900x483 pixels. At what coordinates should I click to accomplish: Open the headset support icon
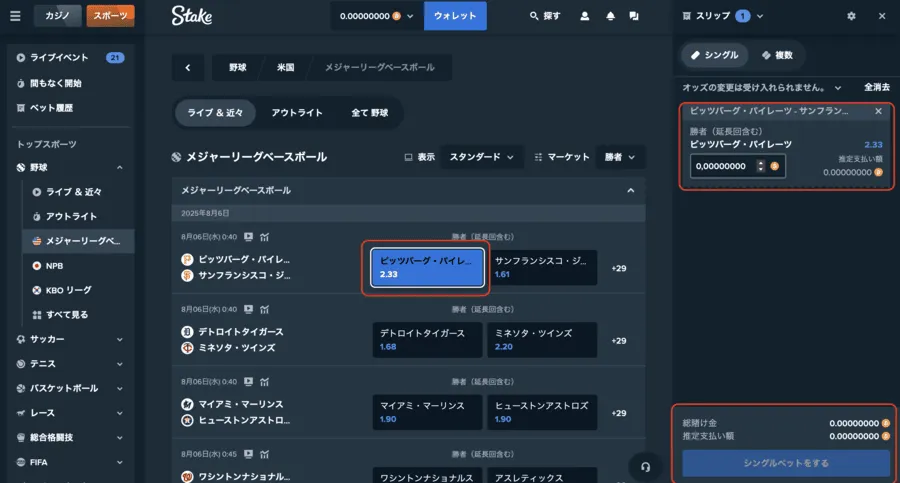[646, 467]
